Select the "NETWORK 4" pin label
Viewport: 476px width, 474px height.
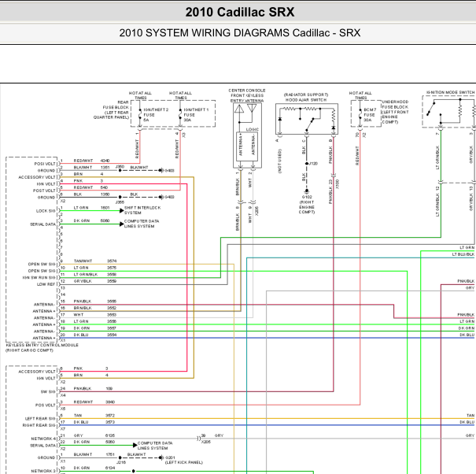tap(43, 439)
